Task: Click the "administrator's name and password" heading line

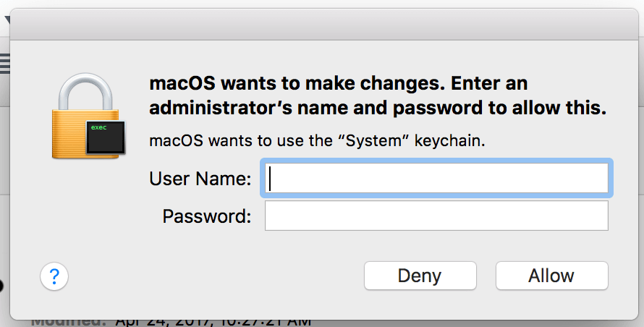Action: click(377, 109)
